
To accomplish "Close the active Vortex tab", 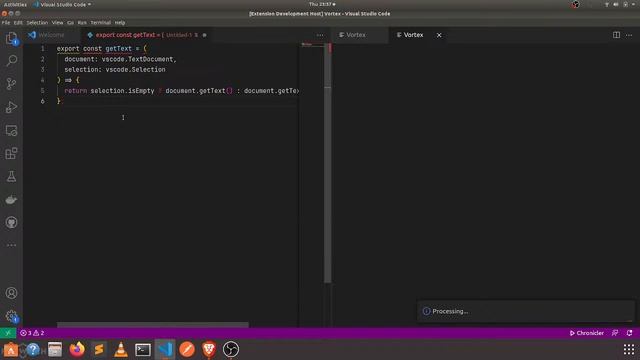I will coord(439,35).
